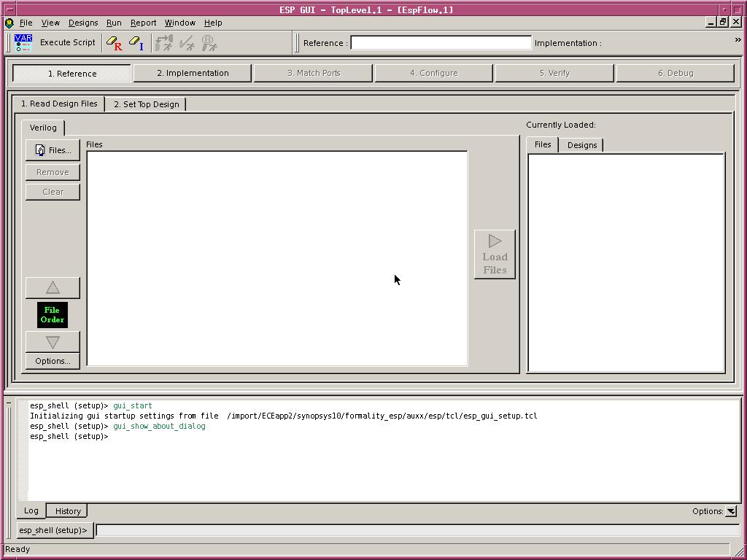Viewport: 747px width, 560px height.
Task: Open the Help menu
Action: 213,23
